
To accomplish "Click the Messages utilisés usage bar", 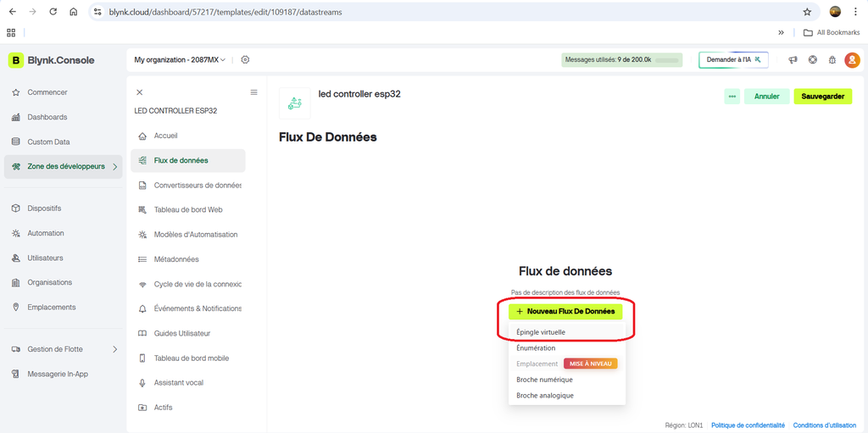I will 621,60.
